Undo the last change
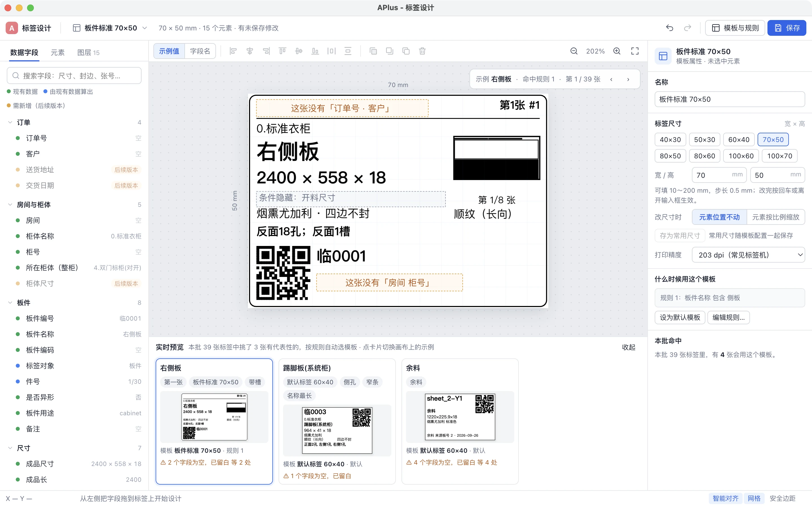812x506 pixels. [x=669, y=28]
